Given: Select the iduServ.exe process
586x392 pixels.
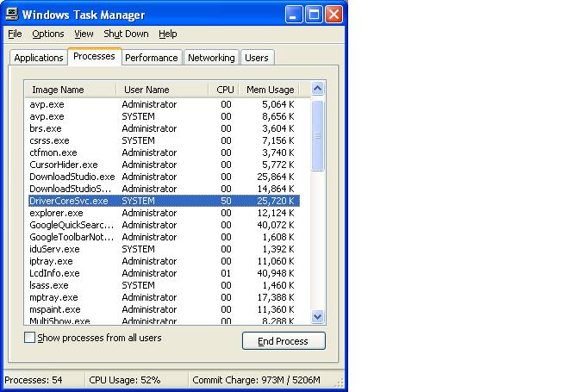Looking at the screenshot, I should coord(164,249).
